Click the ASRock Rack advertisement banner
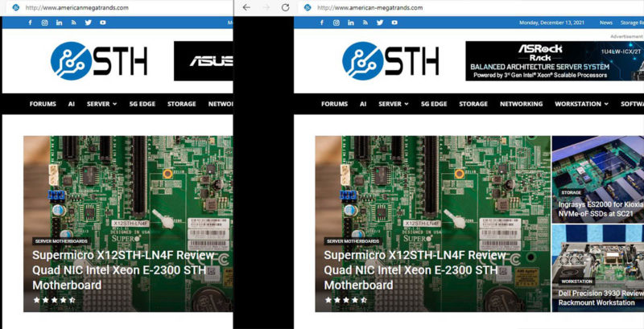This screenshot has height=329, width=644. click(x=554, y=61)
